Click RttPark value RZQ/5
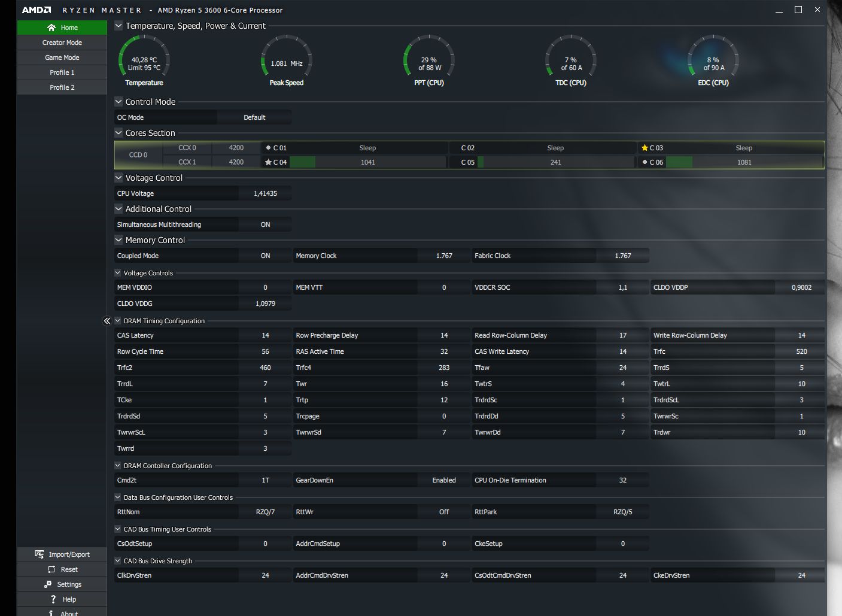842x616 pixels. pyautogui.click(x=623, y=512)
